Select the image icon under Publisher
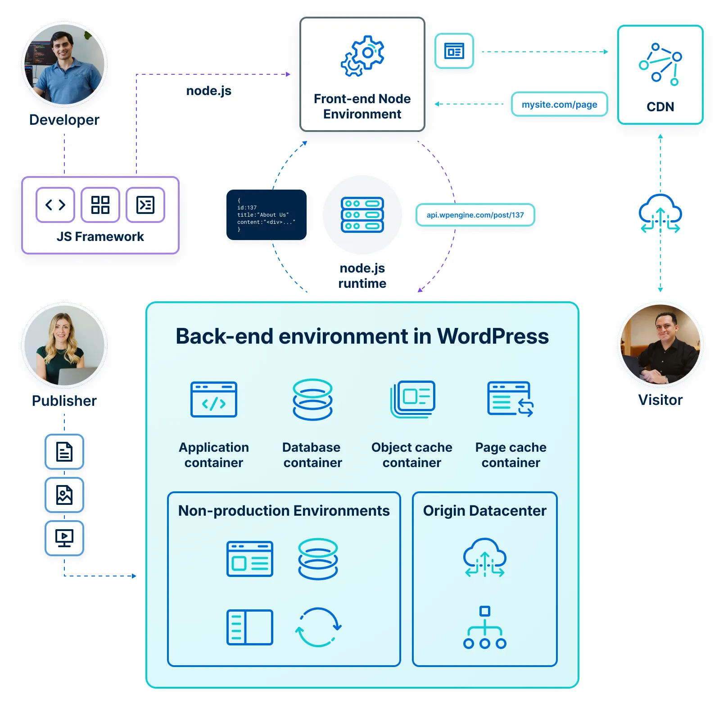Viewport: 728px width, 708px height. 64,495
